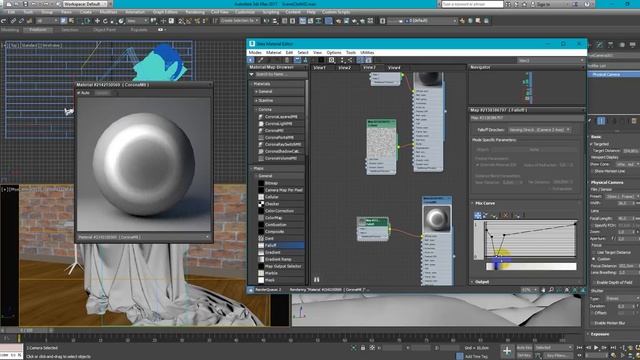Select the Move point tool in Mix Curve toolbar
The height and width of the screenshot is (360, 640).
pyautogui.click(x=478, y=215)
